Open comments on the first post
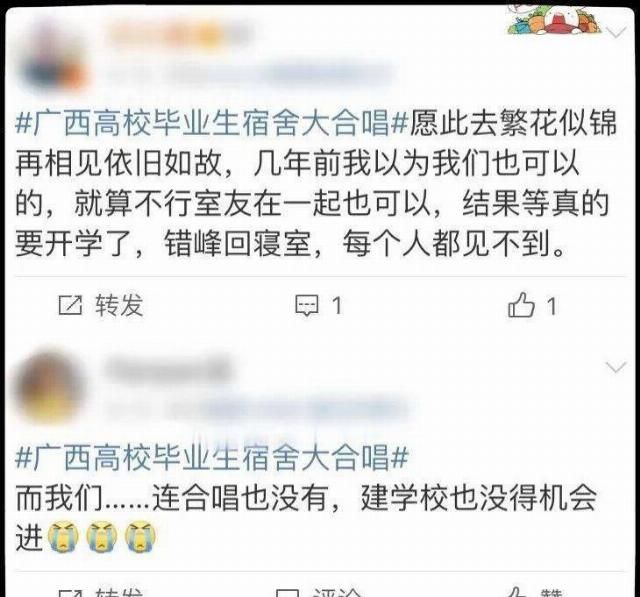 point(307,305)
